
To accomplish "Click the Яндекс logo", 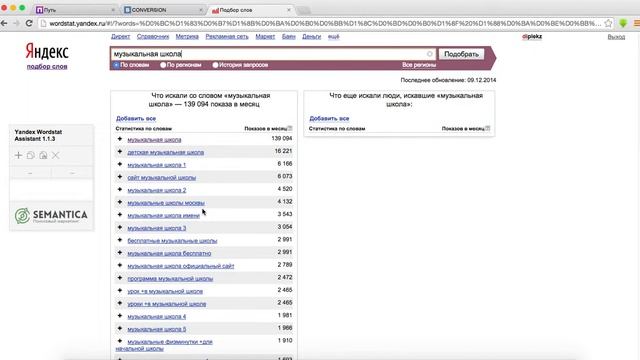I will click(47, 52).
